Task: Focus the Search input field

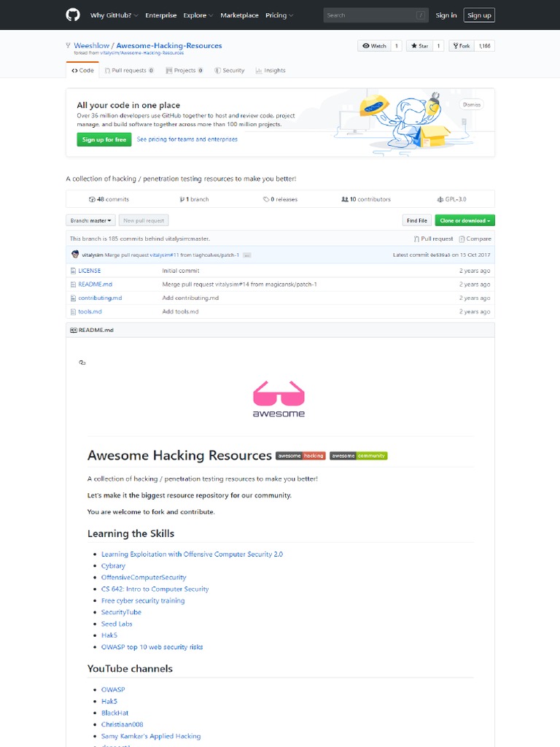Action: pyautogui.click(x=376, y=15)
